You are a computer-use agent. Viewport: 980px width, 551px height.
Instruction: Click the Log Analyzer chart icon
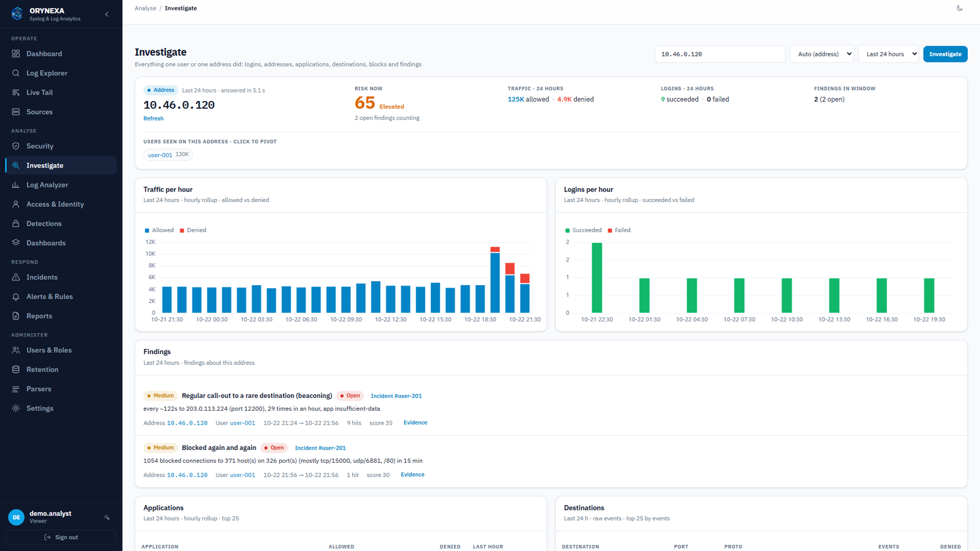(x=16, y=185)
